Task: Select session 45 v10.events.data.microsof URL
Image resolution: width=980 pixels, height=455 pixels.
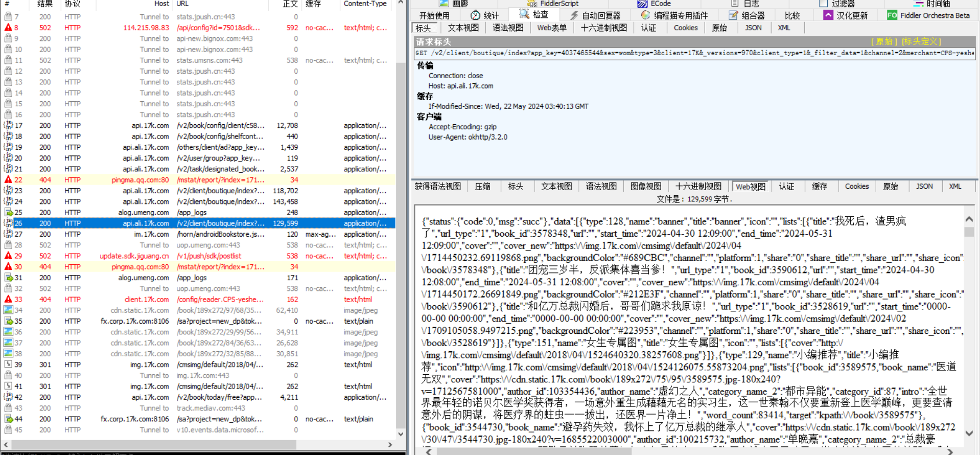Action: tap(220, 430)
